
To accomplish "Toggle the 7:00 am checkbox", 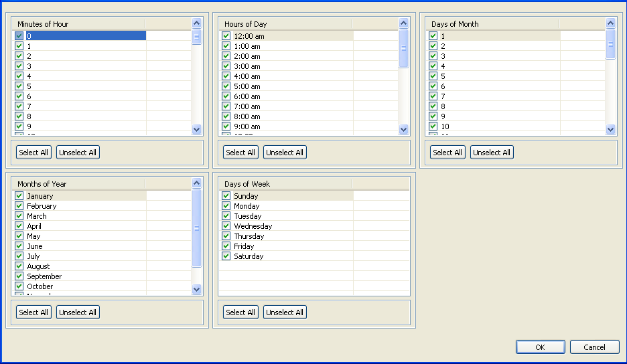I will pos(226,106).
